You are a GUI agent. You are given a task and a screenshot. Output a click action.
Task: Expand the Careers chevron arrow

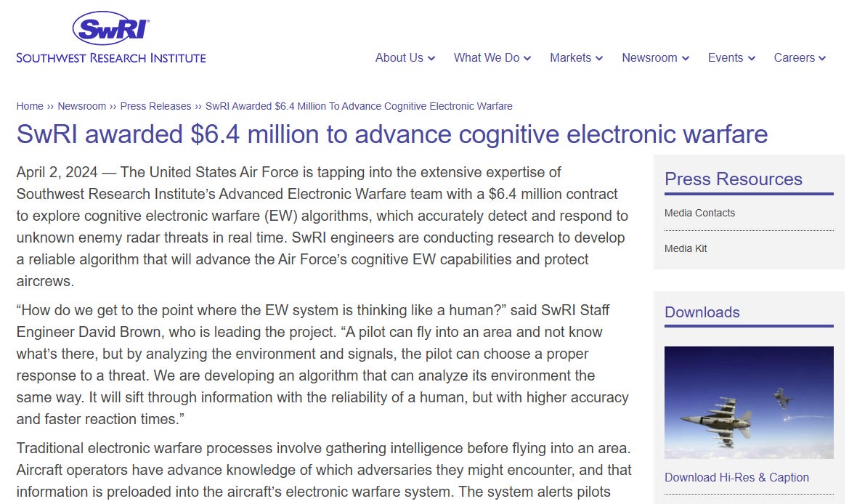click(x=822, y=59)
